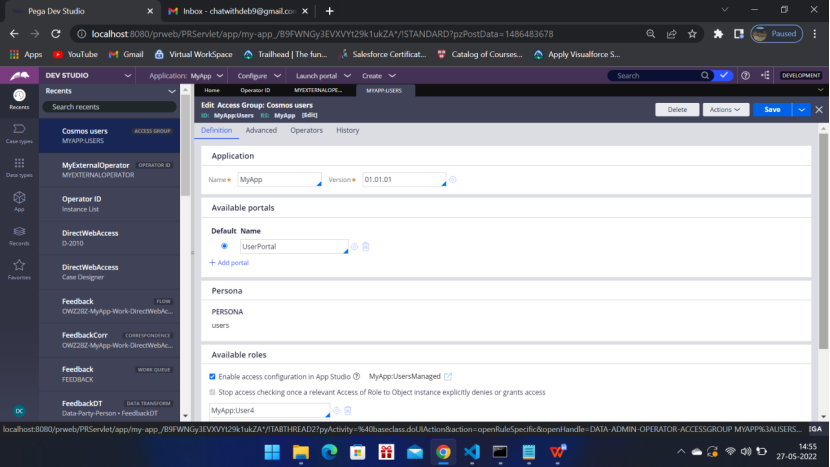Open Case types in sidebar

(19, 133)
